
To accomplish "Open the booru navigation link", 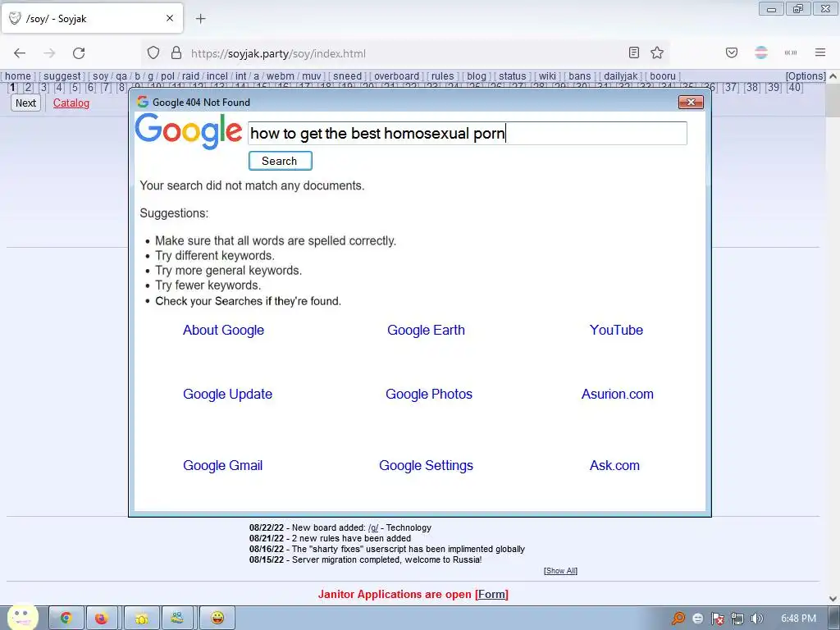I will [x=663, y=76].
